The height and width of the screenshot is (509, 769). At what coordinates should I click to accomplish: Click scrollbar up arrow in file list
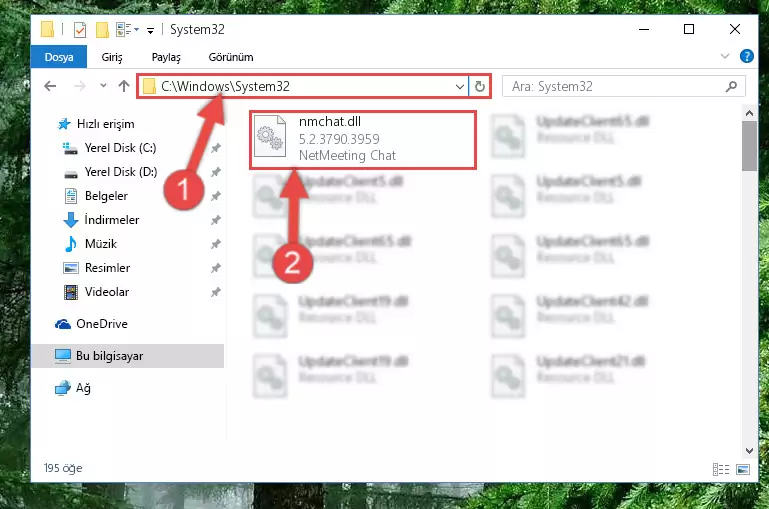click(x=749, y=113)
